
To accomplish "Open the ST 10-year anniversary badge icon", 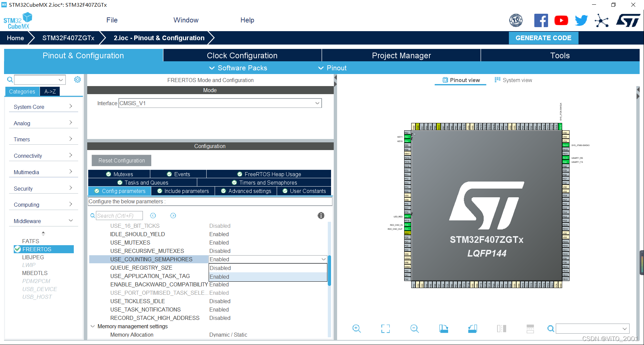I will [516, 20].
